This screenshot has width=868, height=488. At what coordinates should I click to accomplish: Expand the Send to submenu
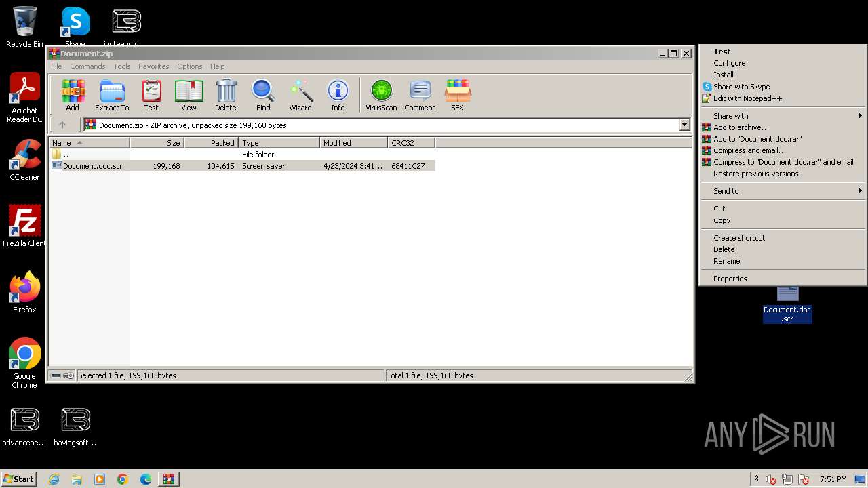coord(783,191)
